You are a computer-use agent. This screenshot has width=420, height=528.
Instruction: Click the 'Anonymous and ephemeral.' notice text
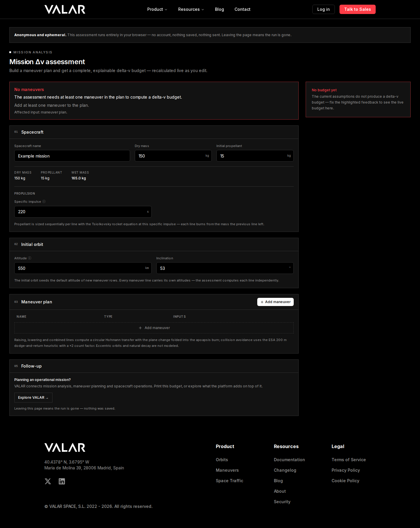(40, 35)
